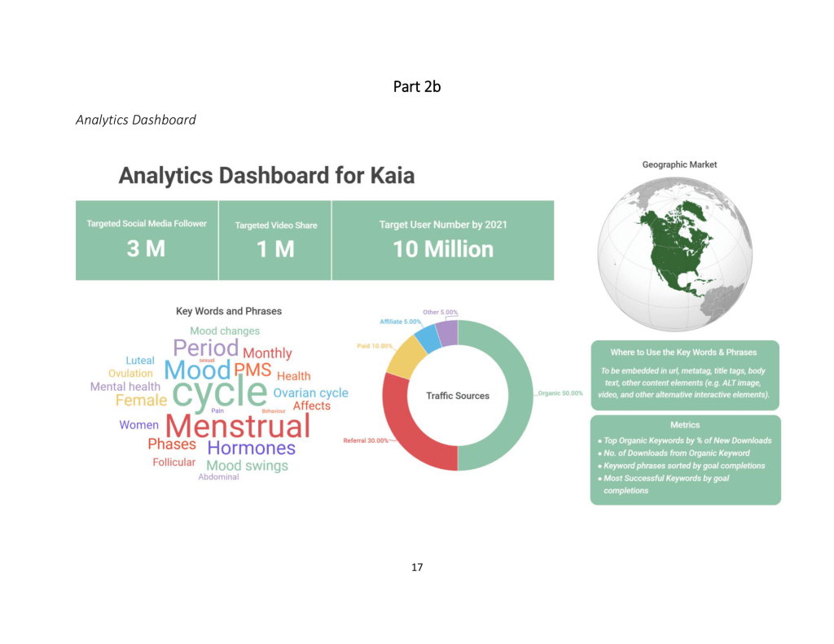Click the word Period in word cloud
The height and width of the screenshot is (644, 834).
[206, 348]
